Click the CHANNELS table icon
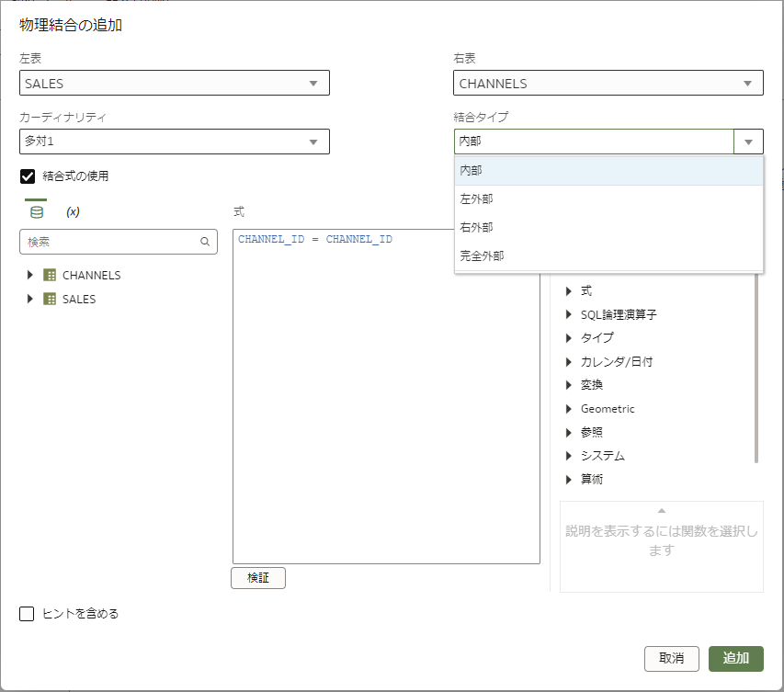This screenshot has height=692, width=784. [x=50, y=275]
